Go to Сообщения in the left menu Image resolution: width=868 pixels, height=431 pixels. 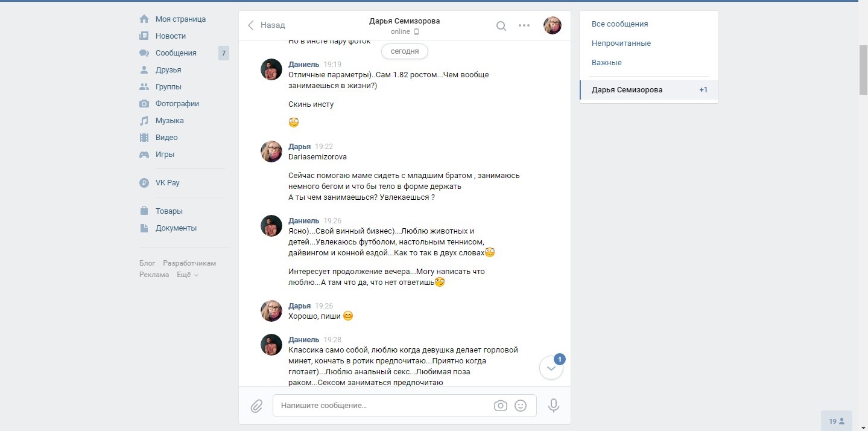pyautogui.click(x=176, y=53)
